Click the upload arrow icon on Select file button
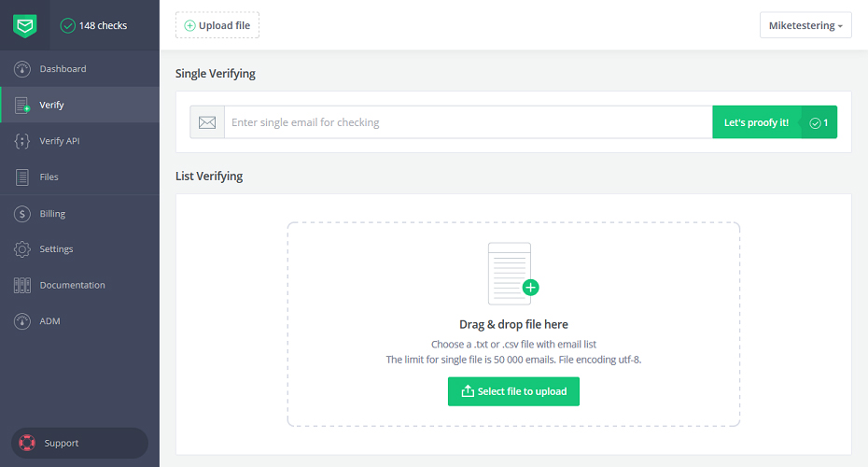Screen dimensions: 868x467 (x=468, y=391)
